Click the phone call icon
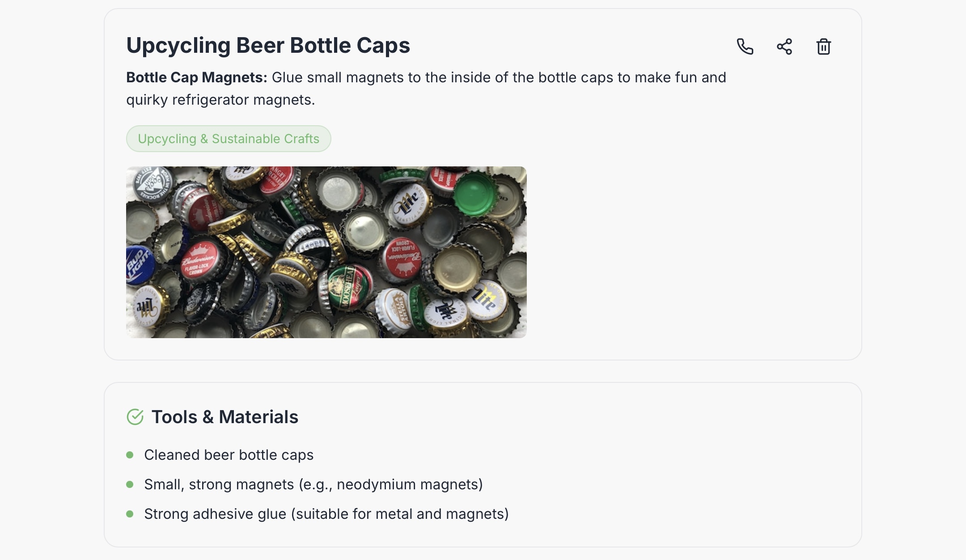966x560 pixels. 745,47
